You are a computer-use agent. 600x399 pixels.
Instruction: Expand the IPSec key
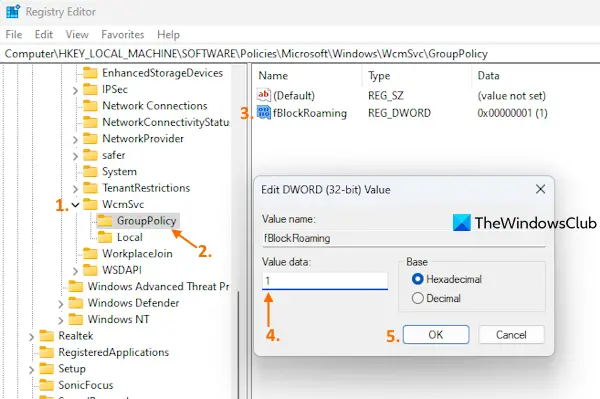click(x=75, y=90)
